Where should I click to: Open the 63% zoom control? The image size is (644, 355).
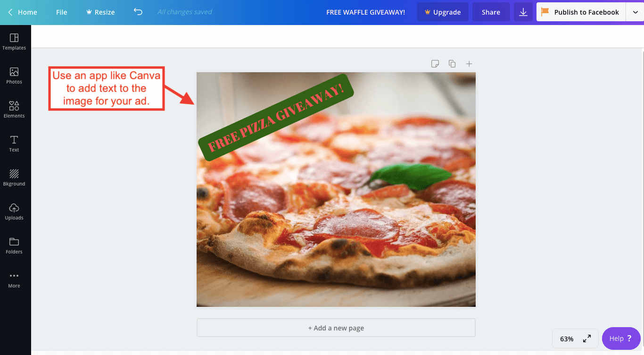(x=567, y=338)
